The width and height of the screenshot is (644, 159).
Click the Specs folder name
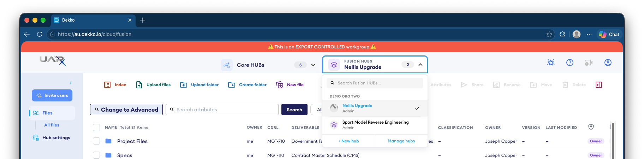125,155
